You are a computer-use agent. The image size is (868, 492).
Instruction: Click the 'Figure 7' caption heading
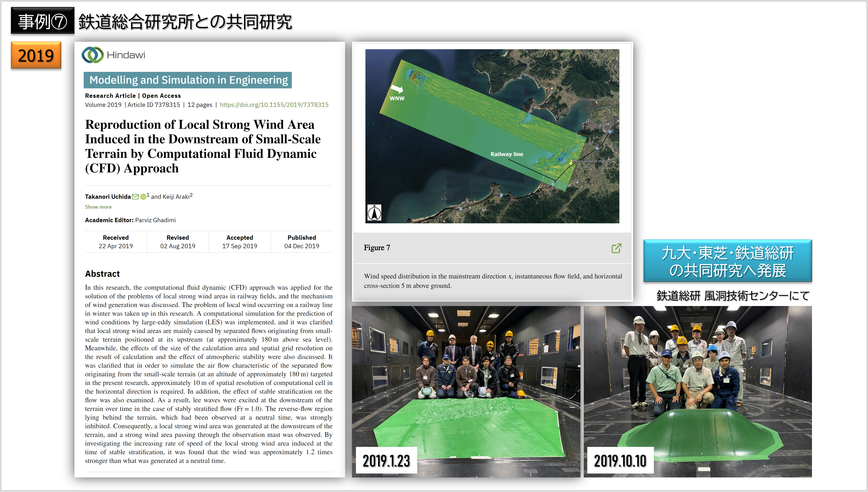point(377,248)
